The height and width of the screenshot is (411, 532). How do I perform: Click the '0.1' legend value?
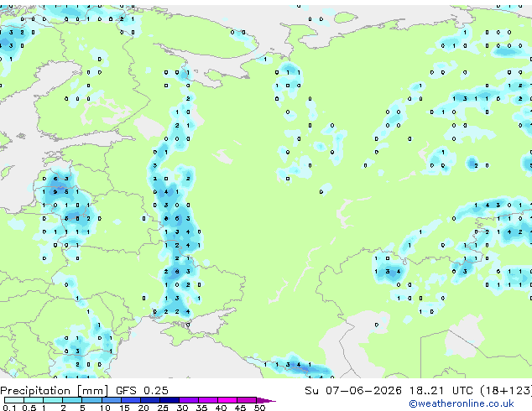(x=9, y=408)
